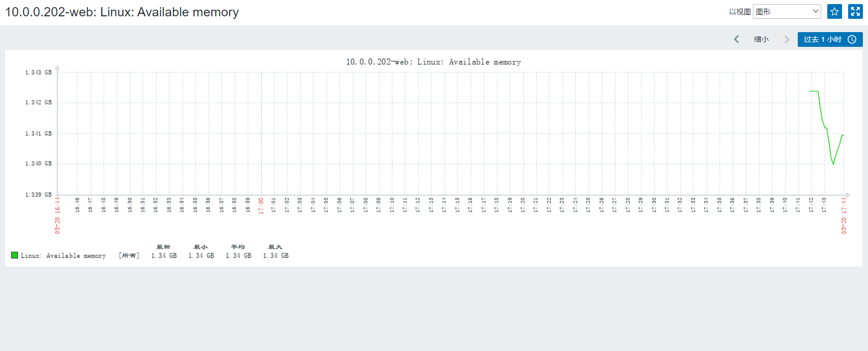Click the 最小 column header in legend
Screen dimensions: 868x351
pyautogui.click(x=201, y=247)
